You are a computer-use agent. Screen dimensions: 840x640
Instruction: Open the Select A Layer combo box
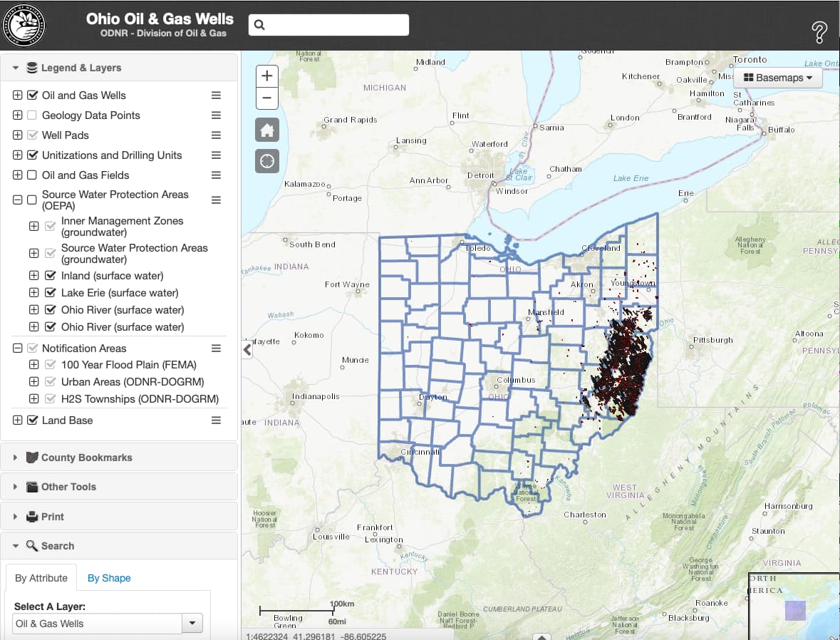(x=107, y=624)
